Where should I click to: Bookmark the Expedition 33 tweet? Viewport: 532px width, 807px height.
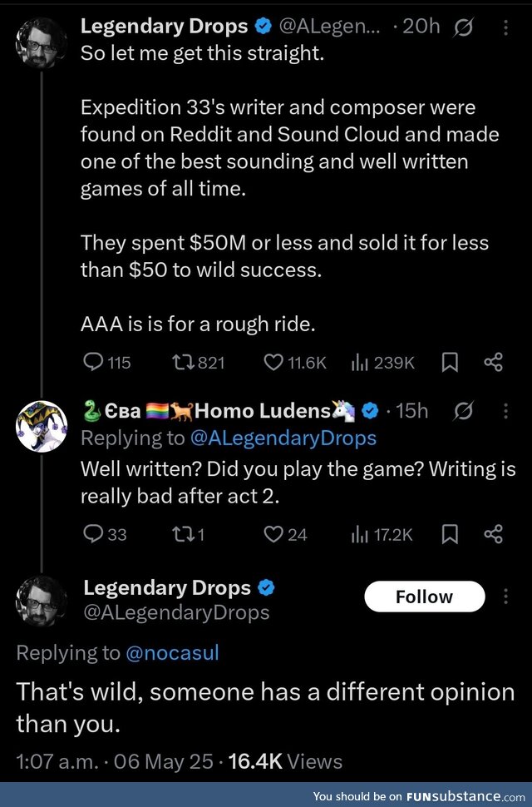pos(450,362)
